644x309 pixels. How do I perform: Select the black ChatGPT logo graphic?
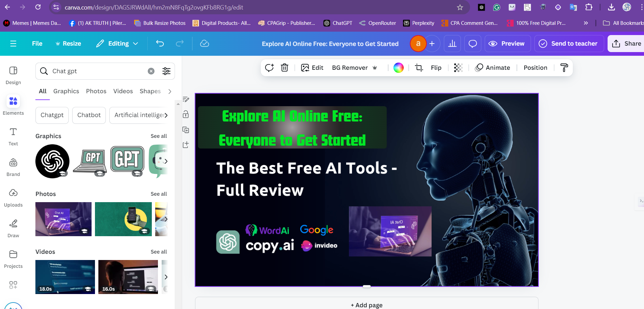point(52,161)
